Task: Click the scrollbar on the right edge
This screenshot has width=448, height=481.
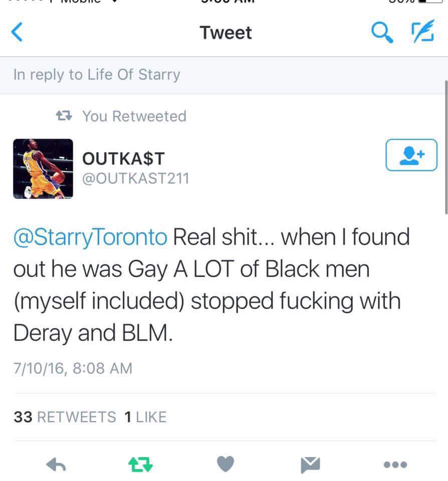Action: point(445,145)
